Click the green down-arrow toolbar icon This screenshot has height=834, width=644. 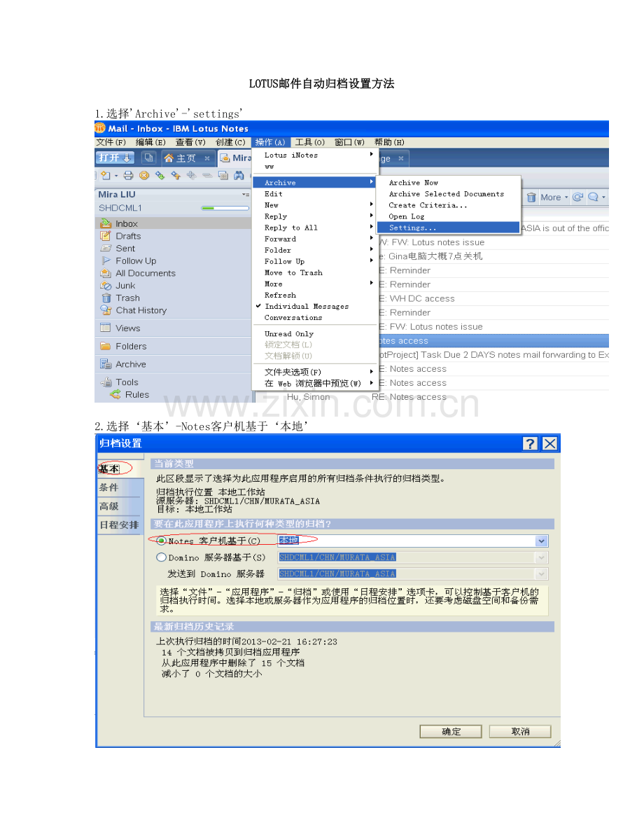coord(160,175)
